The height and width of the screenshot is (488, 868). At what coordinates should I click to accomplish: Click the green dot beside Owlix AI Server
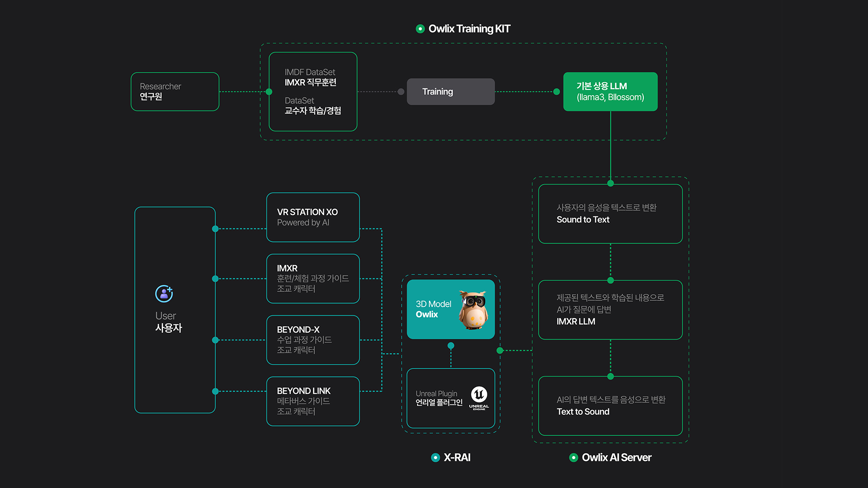[573, 458]
